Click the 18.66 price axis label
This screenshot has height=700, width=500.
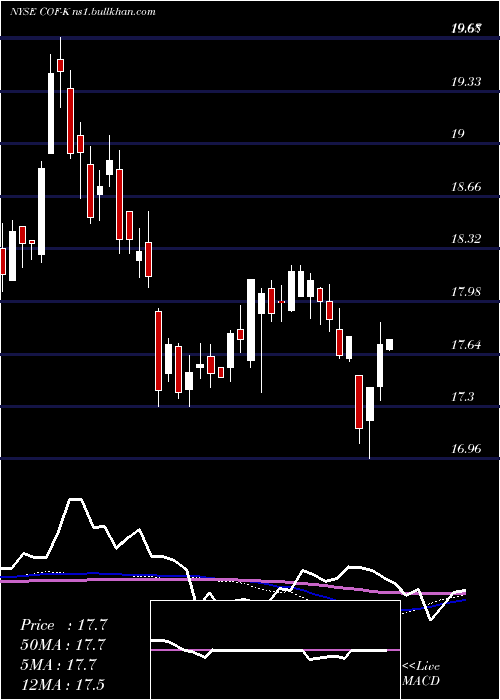[467, 186]
